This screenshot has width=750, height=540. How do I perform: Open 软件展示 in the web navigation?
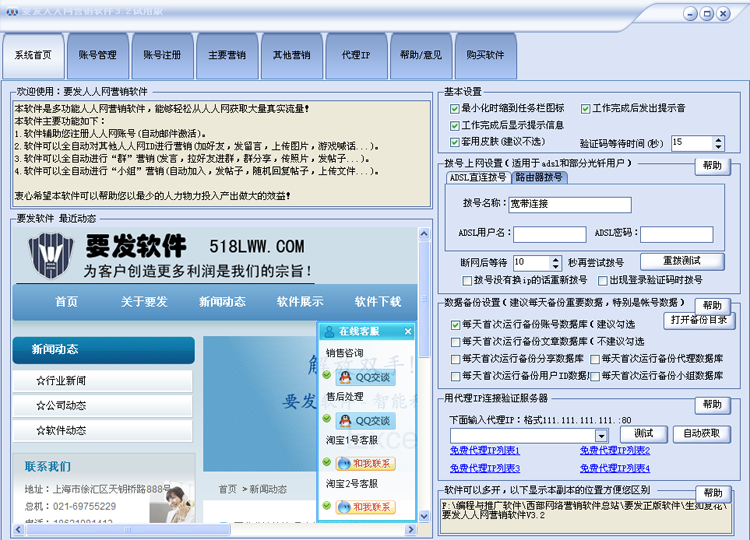(x=300, y=302)
